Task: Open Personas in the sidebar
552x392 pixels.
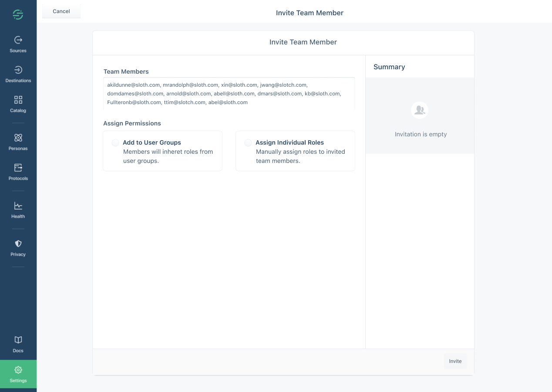Action: pos(18,142)
